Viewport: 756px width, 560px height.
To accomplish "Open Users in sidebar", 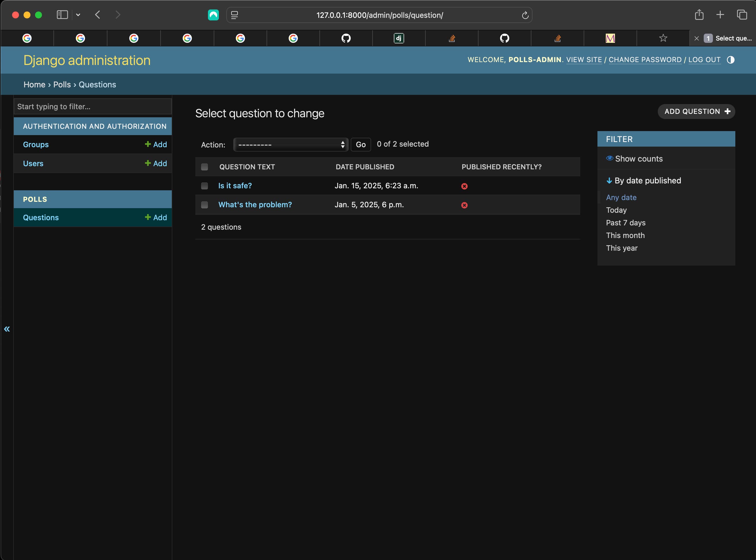I will 33,163.
